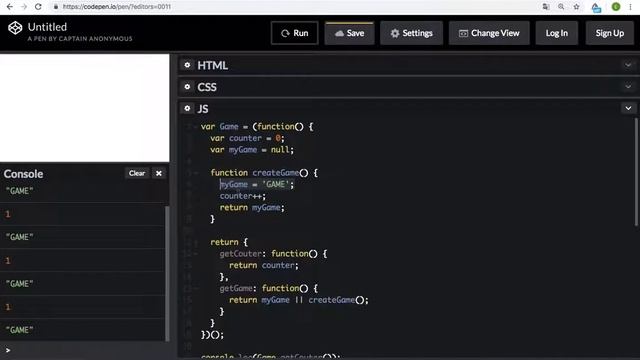The image size is (640, 360).
Task: Click the Log In button
Action: click(557, 33)
